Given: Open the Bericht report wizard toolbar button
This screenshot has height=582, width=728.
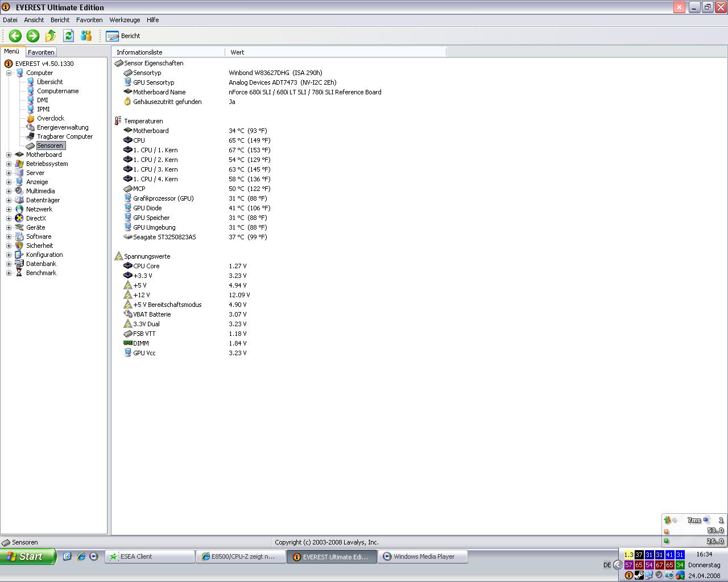Looking at the screenshot, I should point(123,36).
